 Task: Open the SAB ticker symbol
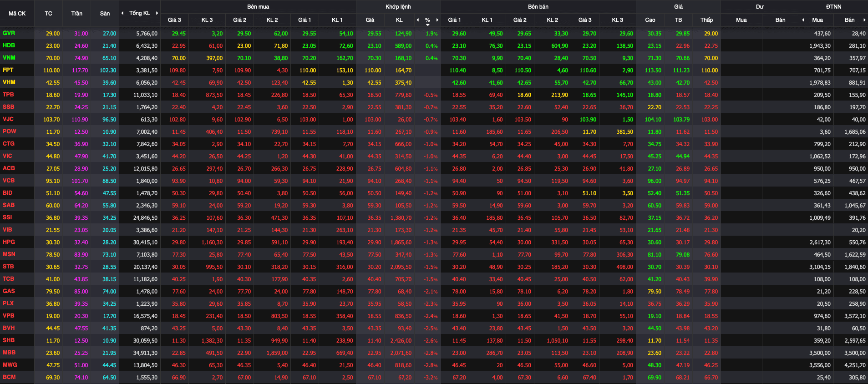[x=9, y=205]
